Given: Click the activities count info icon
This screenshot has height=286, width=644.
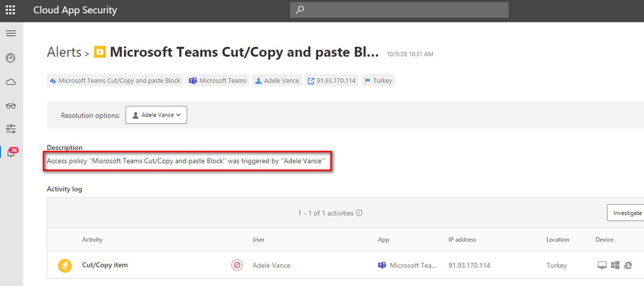Looking at the screenshot, I should click(359, 213).
